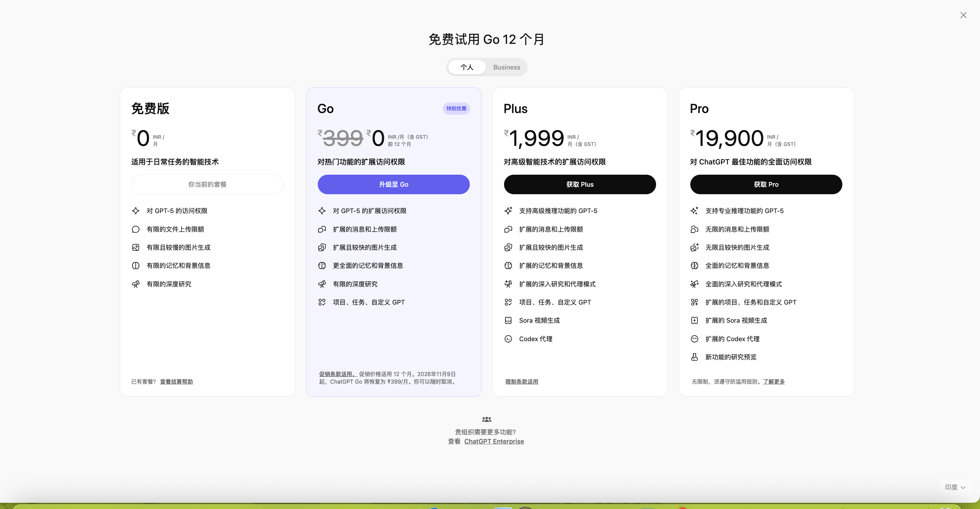Switch to the Business plans tab
The image size is (980, 509).
click(x=506, y=67)
